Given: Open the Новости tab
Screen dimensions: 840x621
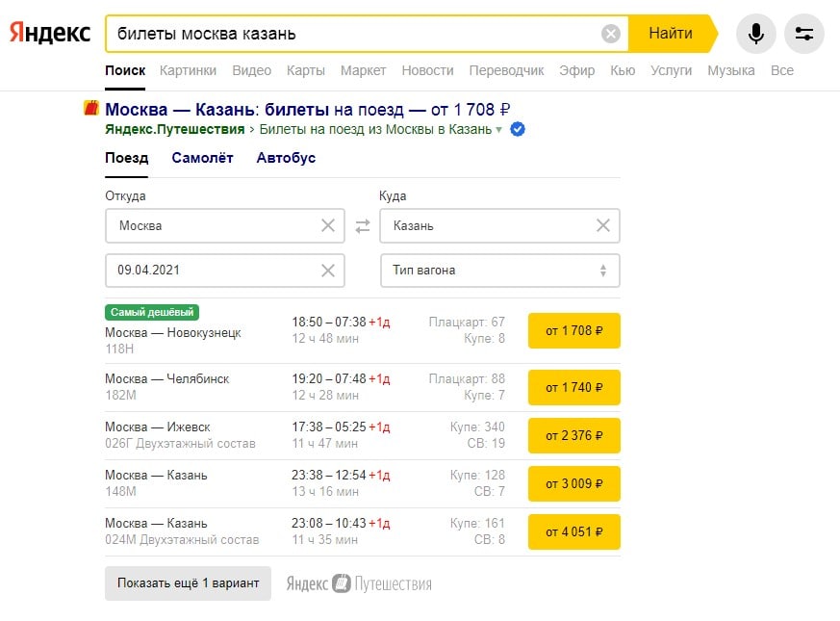Looking at the screenshot, I should [427, 70].
